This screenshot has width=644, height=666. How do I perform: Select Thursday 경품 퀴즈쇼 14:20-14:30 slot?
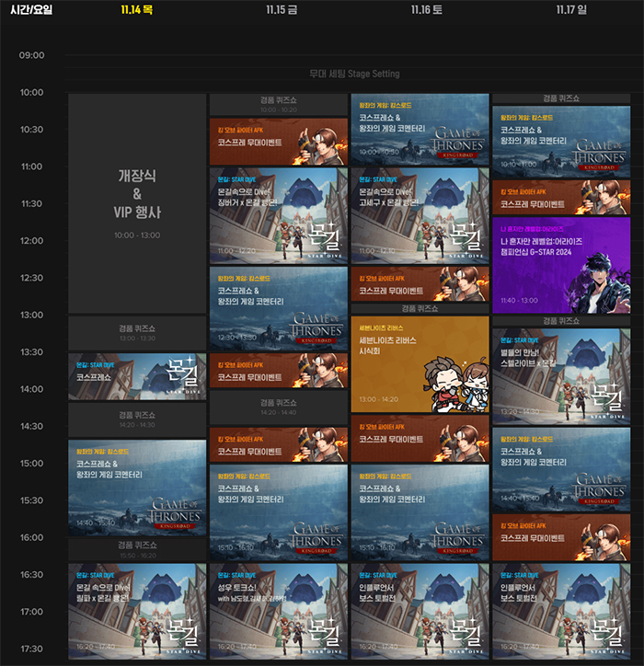[x=137, y=419]
